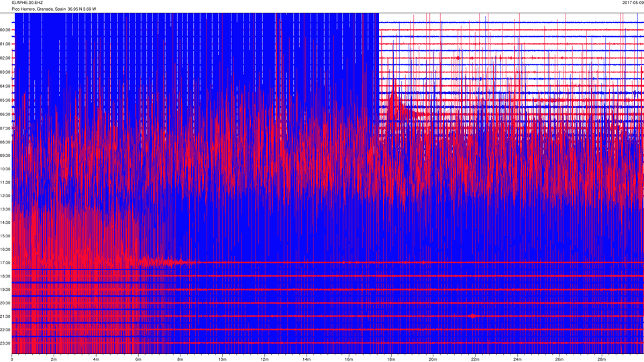Image resolution: width=644 pixels, height=362 pixels.
Task: Select the 07:30 time row label
Action: coord(5,129)
